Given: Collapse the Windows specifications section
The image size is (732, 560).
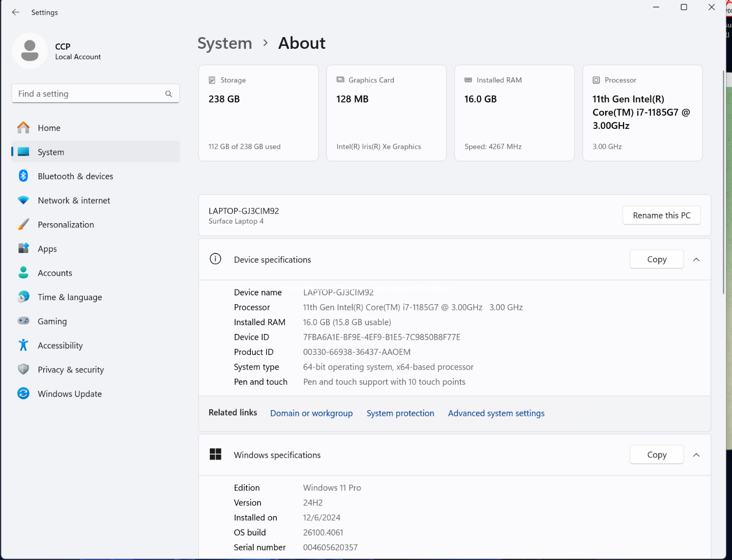Looking at the screenshot, I should 696,455.
